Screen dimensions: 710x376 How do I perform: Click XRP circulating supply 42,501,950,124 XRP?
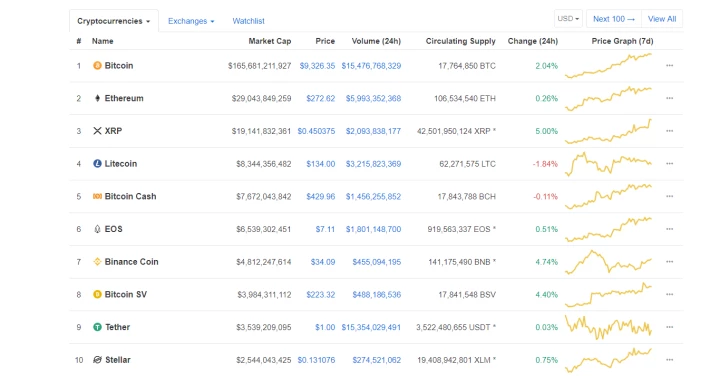point(456,131)
